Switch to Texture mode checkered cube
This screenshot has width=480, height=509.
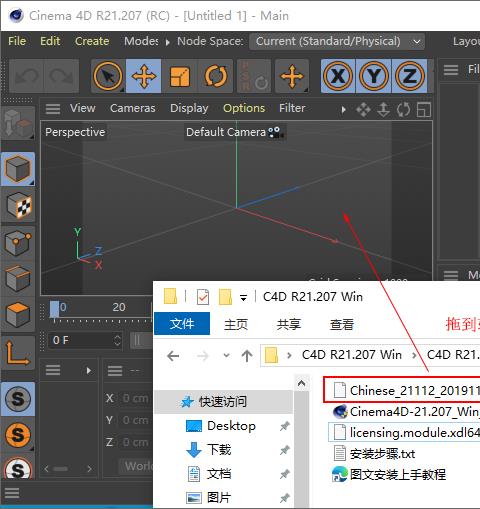[18, 205]
